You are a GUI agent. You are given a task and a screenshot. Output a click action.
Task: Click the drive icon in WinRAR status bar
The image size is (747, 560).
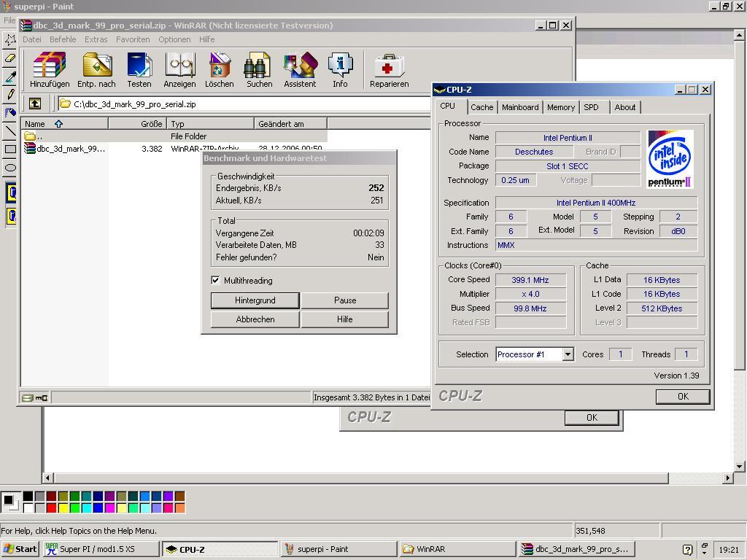[x=28, y=397]
